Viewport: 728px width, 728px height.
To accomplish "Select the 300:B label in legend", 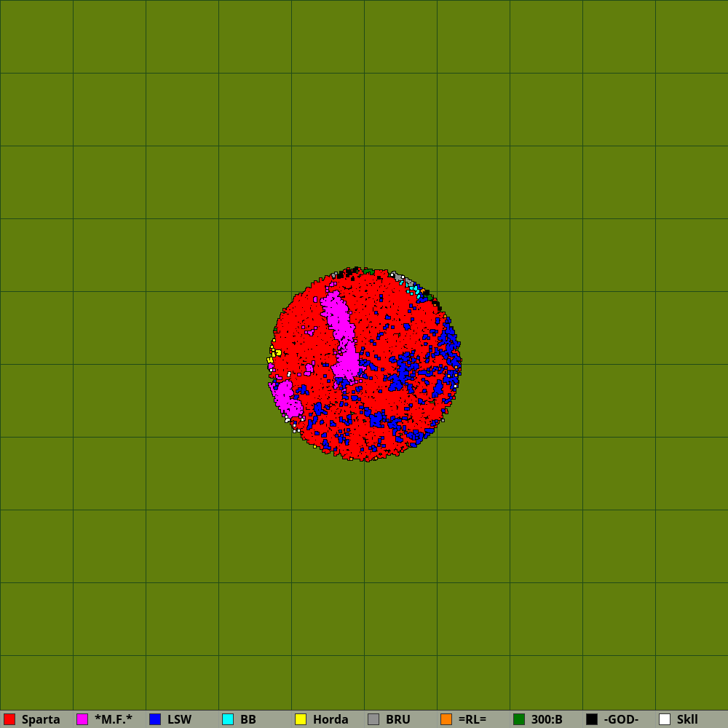I will (547, 720).
